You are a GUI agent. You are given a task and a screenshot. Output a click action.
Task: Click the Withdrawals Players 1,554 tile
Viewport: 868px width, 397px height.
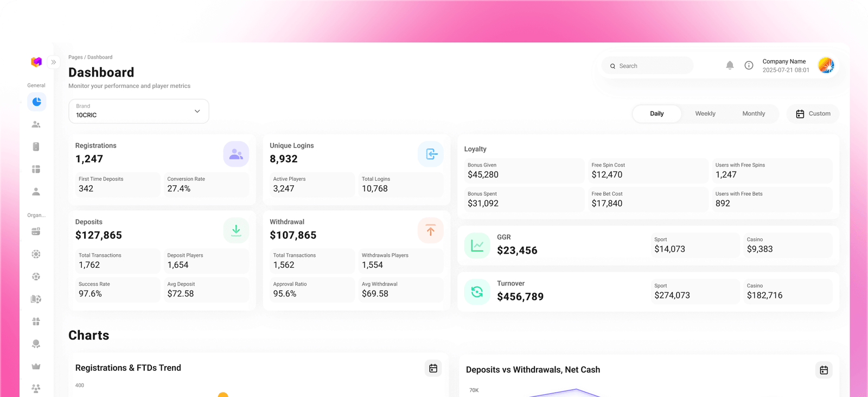[x=401, y=261]
